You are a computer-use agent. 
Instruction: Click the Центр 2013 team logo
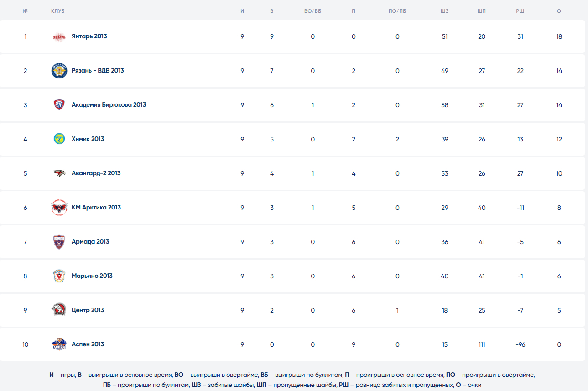point(59,310)
